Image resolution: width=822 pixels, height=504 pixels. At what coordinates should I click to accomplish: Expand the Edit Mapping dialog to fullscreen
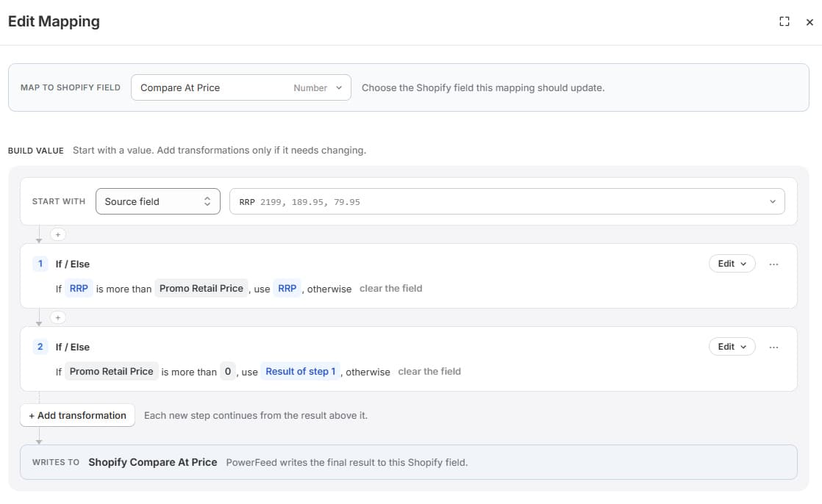[x=785, y=21]
